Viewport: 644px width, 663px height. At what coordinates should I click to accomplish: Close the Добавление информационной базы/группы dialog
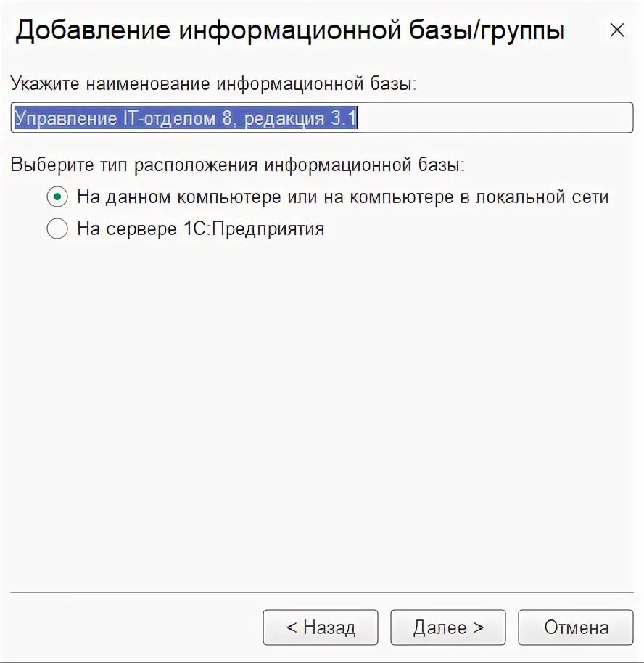tap(617, 30)
